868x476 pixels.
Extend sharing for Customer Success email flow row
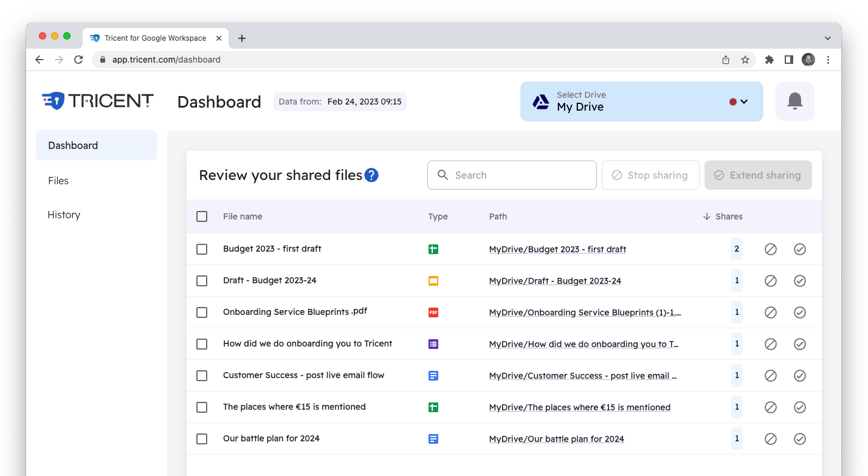pos(800,376)
